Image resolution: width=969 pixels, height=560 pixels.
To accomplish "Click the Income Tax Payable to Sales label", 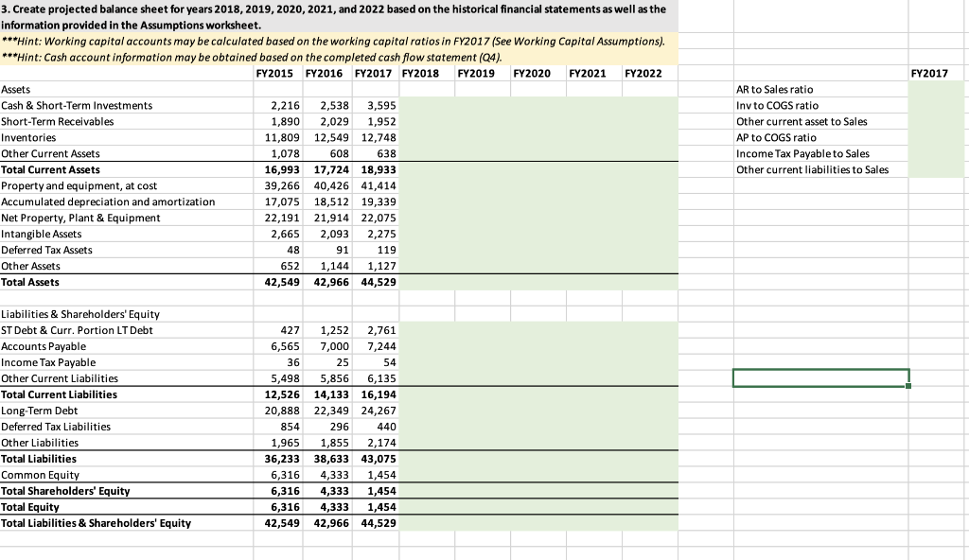I will (x=789, y=153).
